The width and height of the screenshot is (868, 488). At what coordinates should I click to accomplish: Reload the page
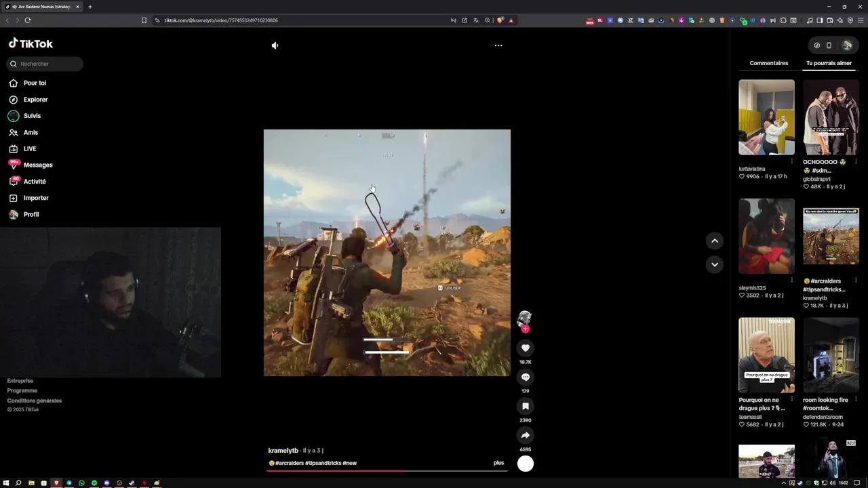[x=28, y=20]
